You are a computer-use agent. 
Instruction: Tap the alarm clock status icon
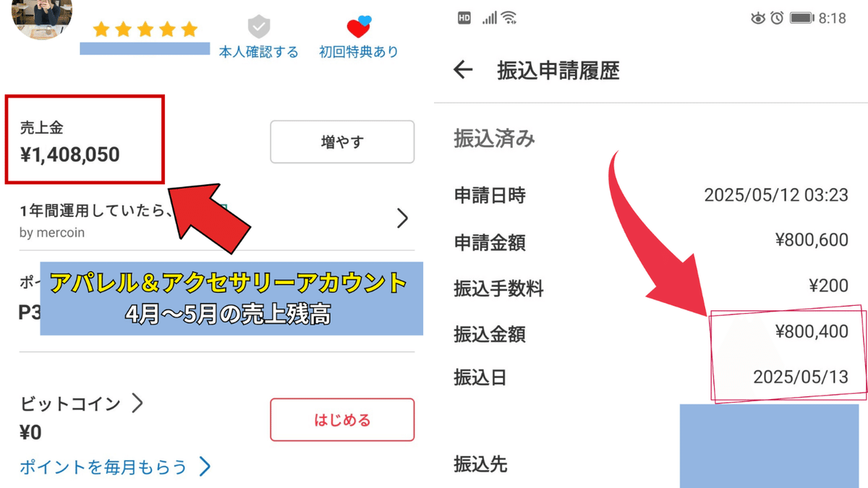click(x=777, y=18)
